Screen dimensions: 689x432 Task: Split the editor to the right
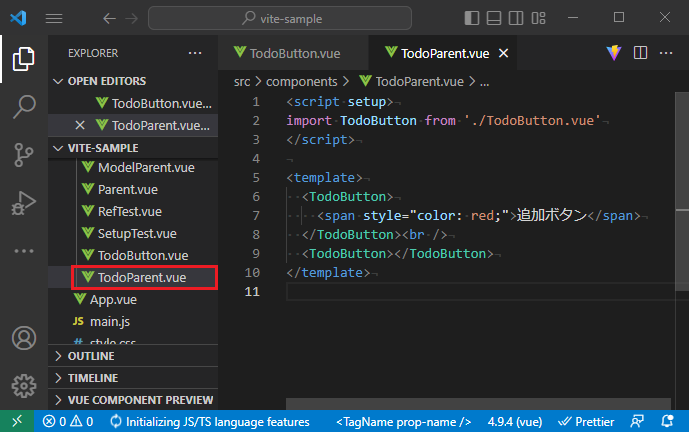point(640,53)
